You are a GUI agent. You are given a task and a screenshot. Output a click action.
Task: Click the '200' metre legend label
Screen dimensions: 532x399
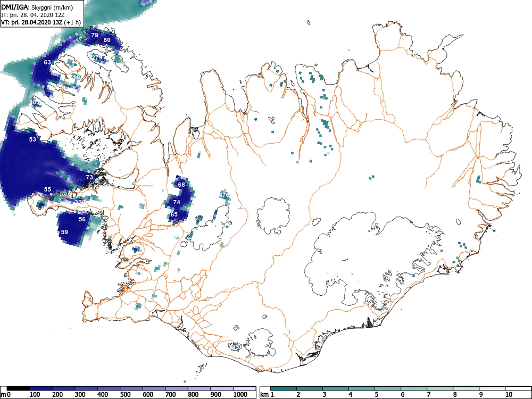[57, 395]
